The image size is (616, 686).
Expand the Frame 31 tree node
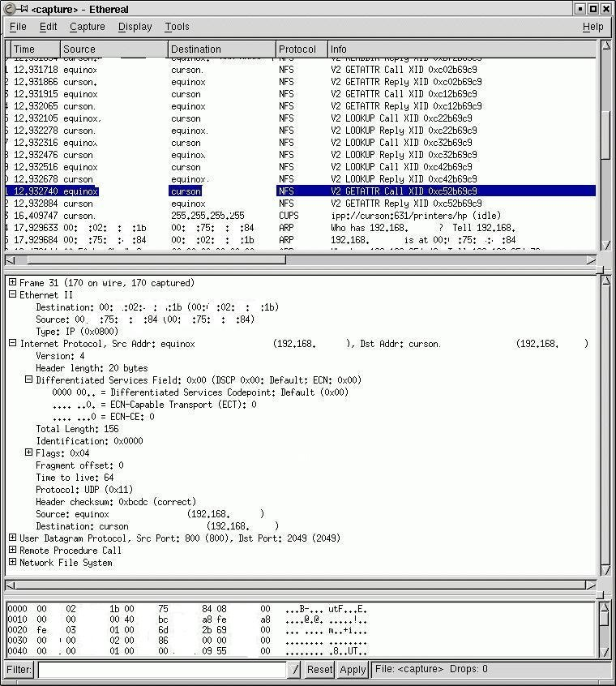click(13, 283)
